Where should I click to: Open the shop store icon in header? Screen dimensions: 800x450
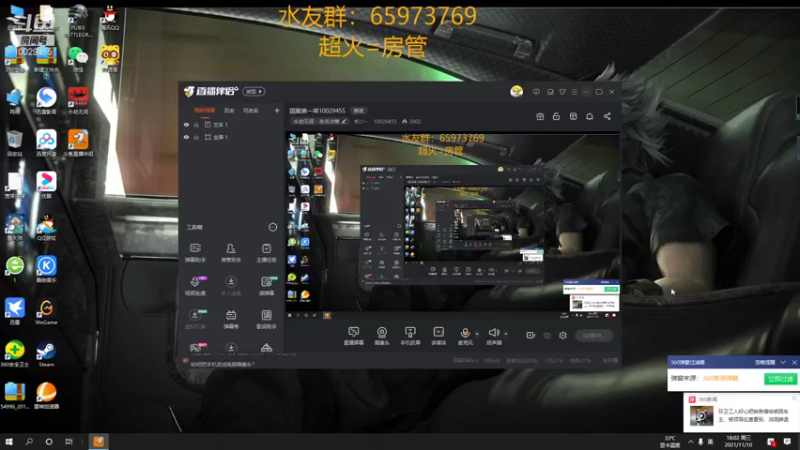(573, 116)
